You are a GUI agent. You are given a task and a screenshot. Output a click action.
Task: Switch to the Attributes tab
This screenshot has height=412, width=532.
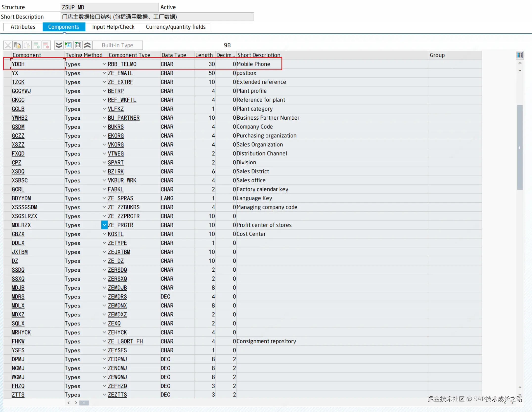(x=23, y=27)
